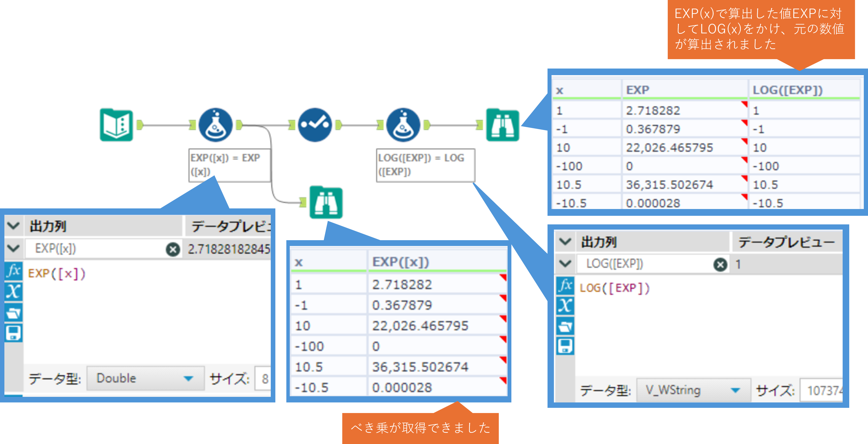Select the EXP Formula tool node
868x444 pixels.
[215, 125]
